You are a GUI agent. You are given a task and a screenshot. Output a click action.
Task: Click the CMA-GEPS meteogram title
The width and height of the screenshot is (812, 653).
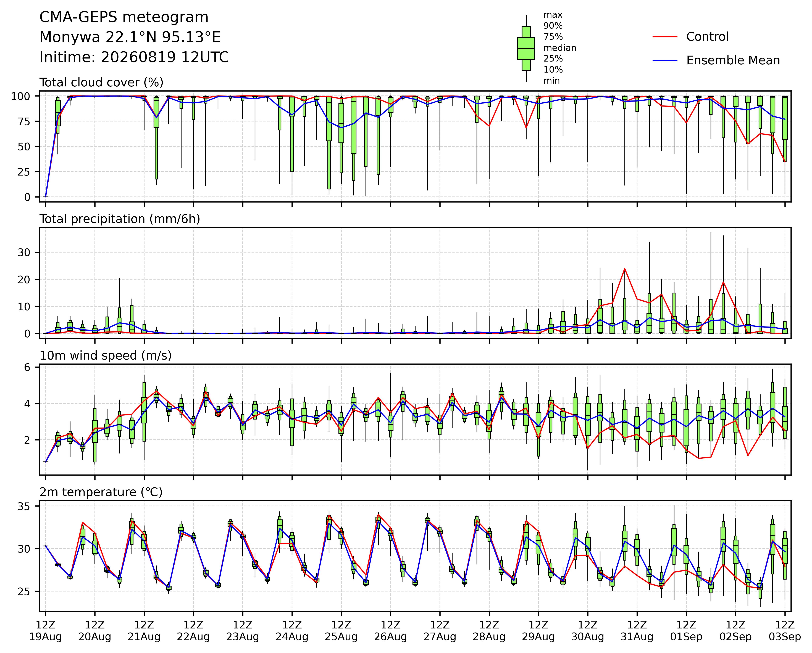click(x=124, y=17)
